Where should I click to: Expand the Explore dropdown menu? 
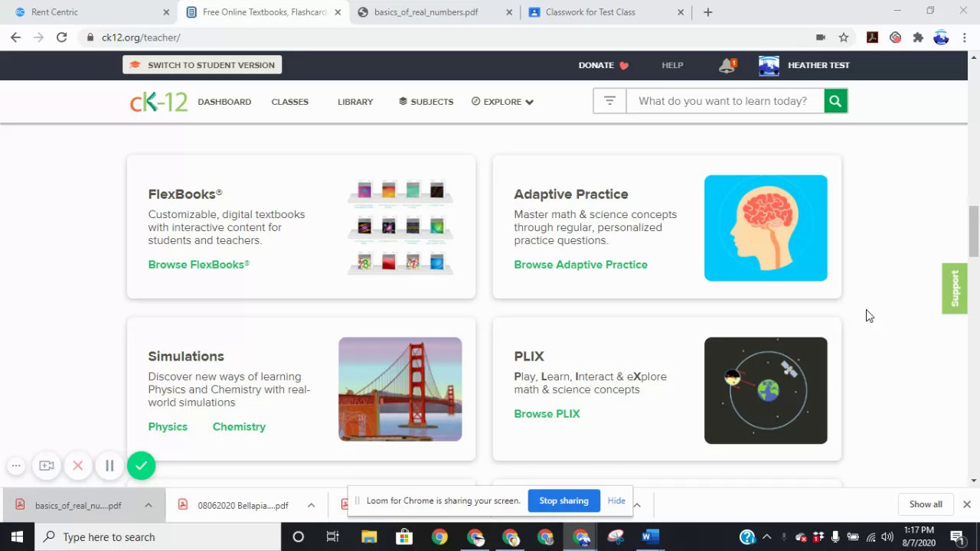[502, 102]
